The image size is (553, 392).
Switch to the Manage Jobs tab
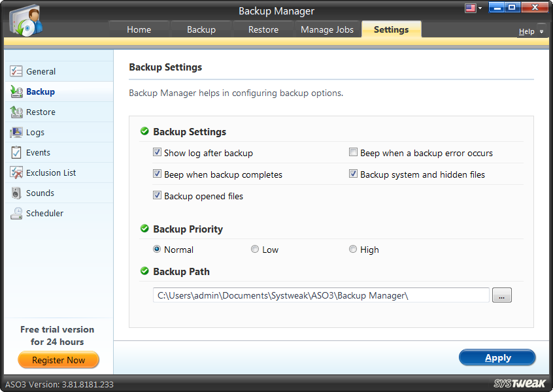[327, 29]
